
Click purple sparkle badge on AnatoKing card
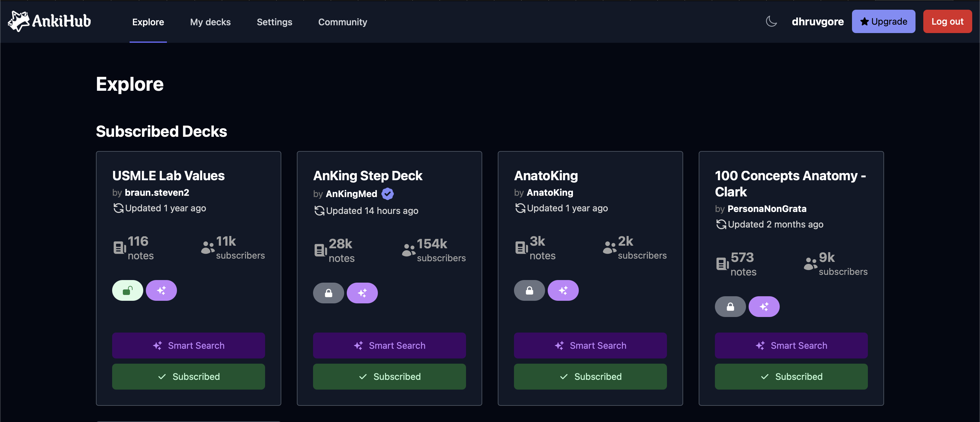click(563, 291)
